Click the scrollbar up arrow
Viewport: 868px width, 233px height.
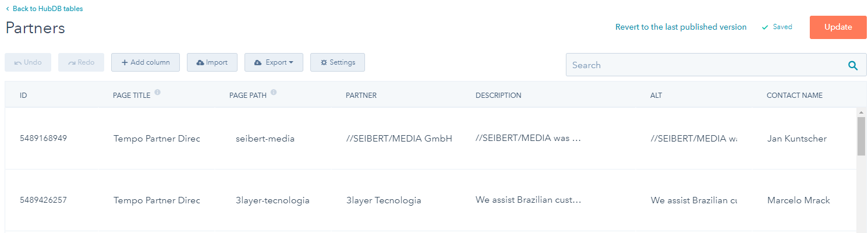pos(861,112)
